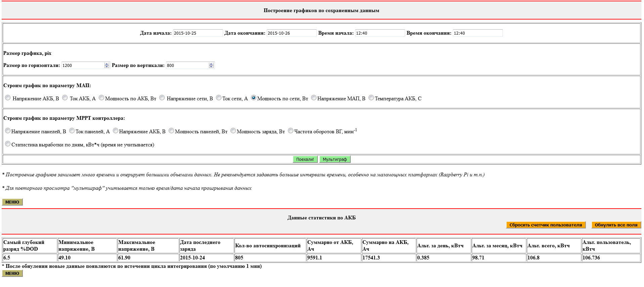
Task: Click the Обнулить все поля button
Action: 616,225
